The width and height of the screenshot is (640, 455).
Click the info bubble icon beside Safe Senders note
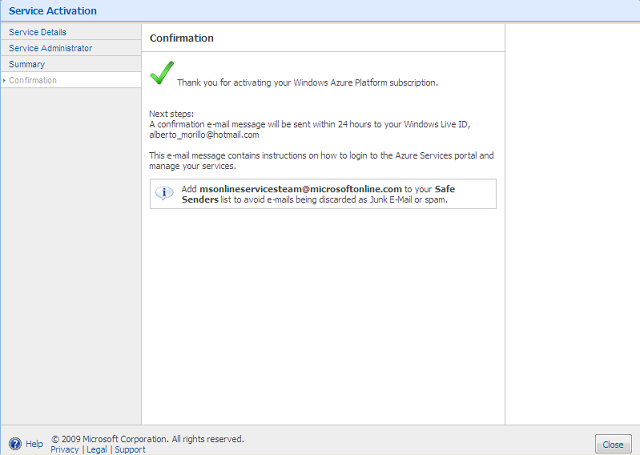coord(164,192)
